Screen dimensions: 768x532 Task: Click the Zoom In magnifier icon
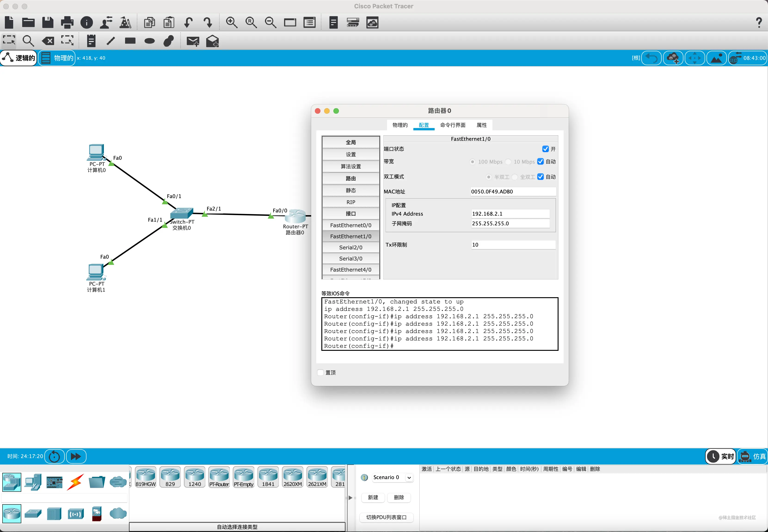click(231, 22)
